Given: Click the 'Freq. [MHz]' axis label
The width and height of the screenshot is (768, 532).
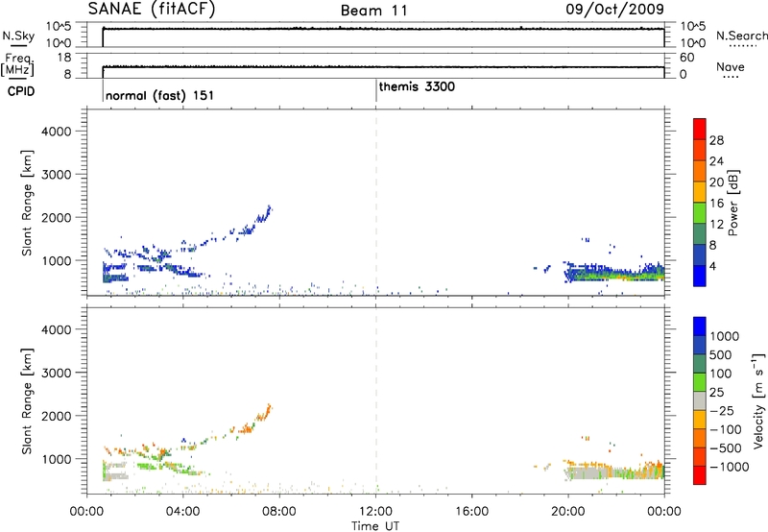Looking at the screenshot, I should point(18,64).
